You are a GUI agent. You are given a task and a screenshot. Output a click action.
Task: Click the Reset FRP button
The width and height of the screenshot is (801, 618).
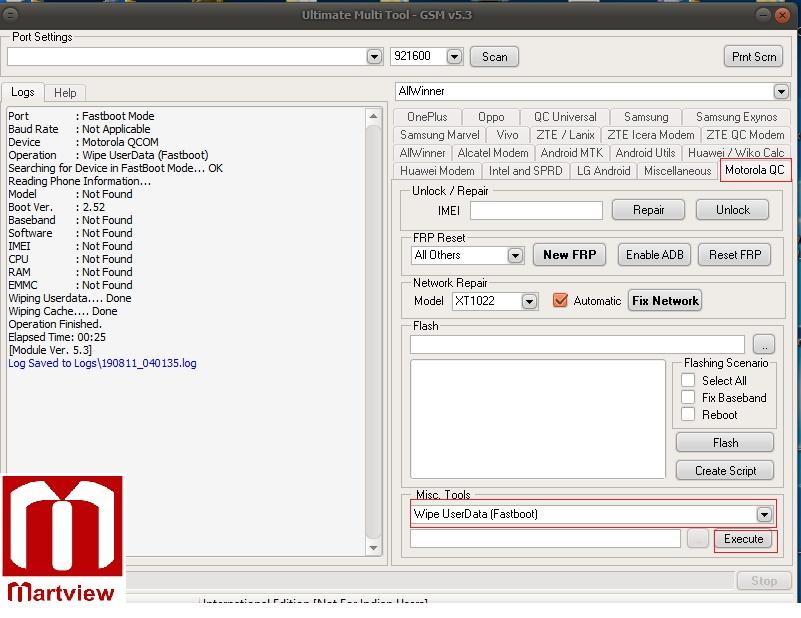tap(735, 255)
